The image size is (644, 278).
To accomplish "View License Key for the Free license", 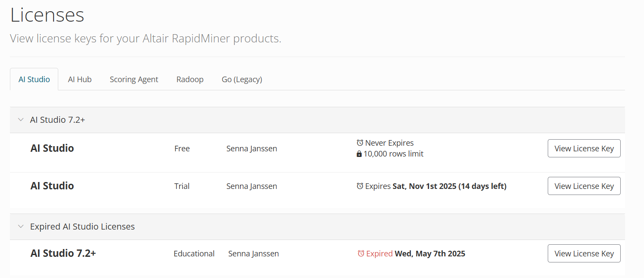I will click(x=584, y=148).
